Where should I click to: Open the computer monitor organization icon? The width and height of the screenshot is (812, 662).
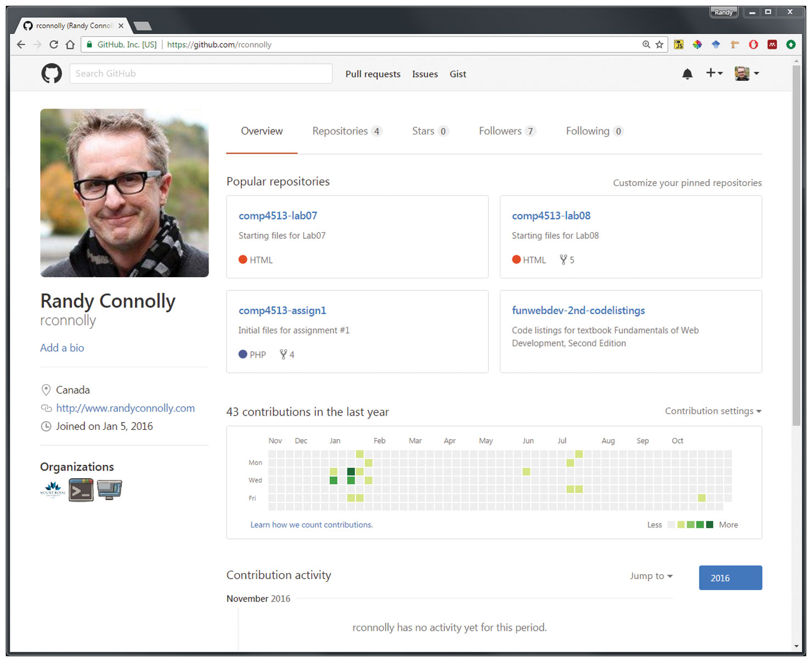(x=110, y=489)
